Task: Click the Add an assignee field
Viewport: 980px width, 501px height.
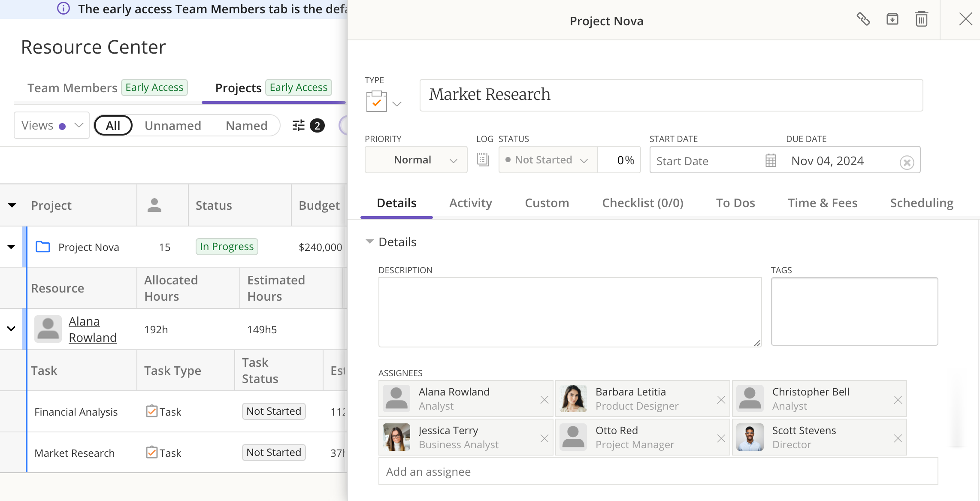Action: pyautogui.click(x=657, y=471)
